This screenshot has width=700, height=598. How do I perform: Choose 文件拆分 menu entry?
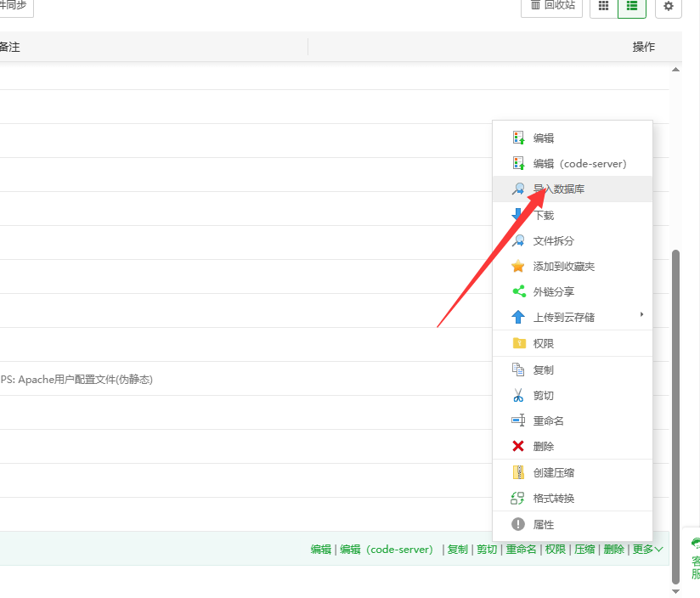click(x=573, y=241)
